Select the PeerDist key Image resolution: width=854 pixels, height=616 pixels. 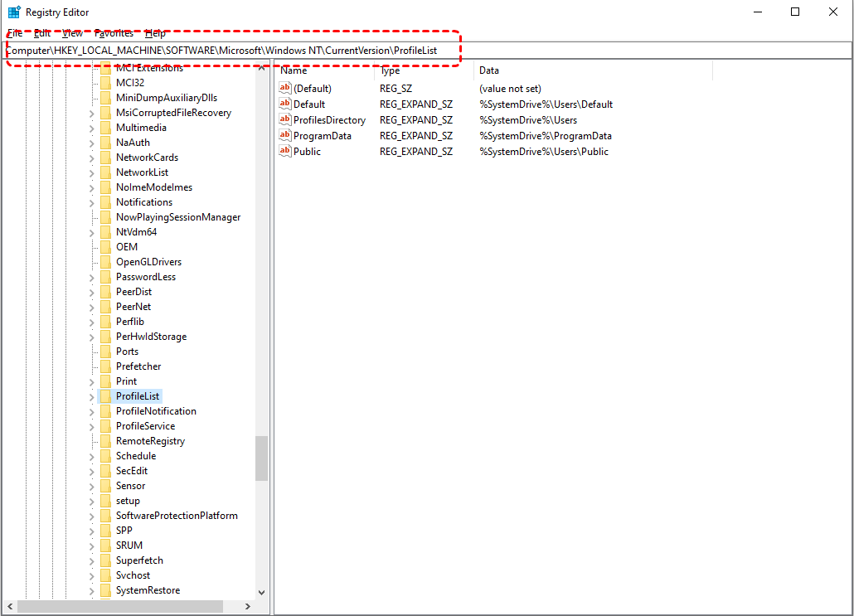(x=134, y=292)
